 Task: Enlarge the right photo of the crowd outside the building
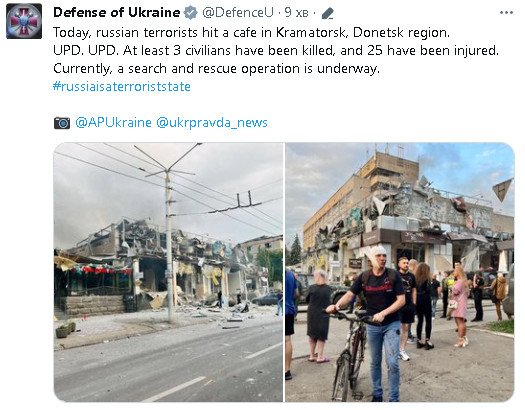coord(400,272)
